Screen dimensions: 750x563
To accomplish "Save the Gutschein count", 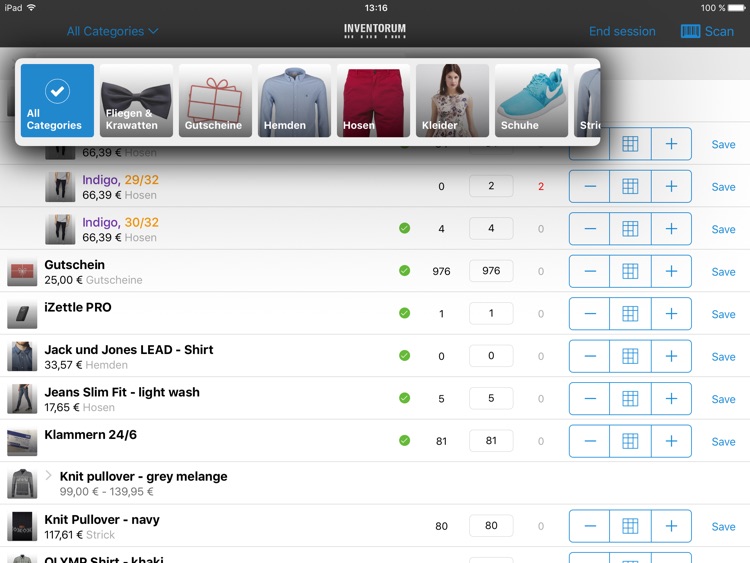I will point(723,272).
